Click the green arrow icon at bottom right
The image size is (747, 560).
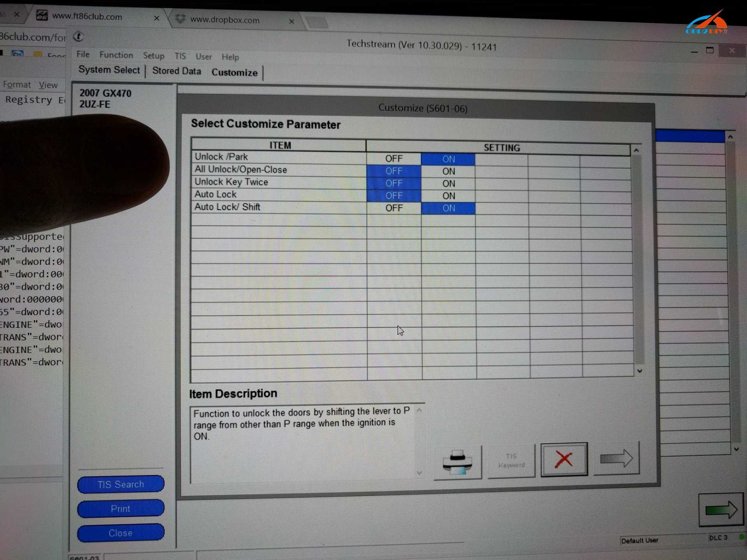pyautogui.click(x=721, y=509)
